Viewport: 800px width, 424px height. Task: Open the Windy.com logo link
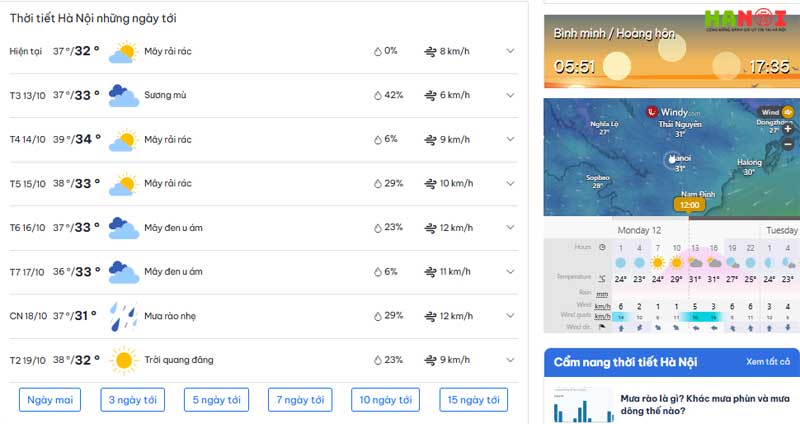pos(673,112)
